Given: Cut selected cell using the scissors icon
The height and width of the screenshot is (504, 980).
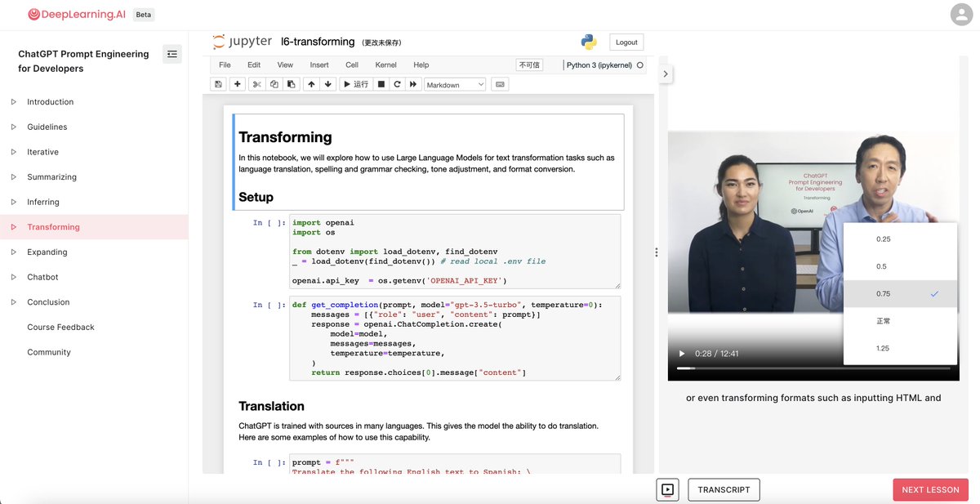Looking at the screenshot, I should 256,84.
